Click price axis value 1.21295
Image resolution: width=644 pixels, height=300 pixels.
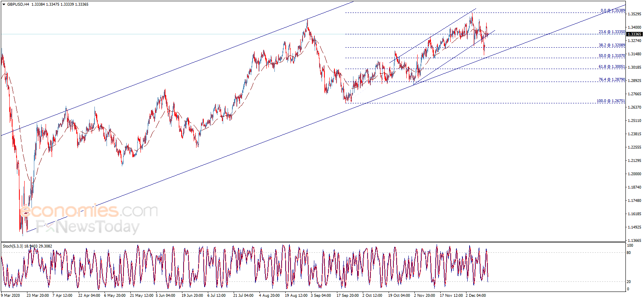[634, 161]
